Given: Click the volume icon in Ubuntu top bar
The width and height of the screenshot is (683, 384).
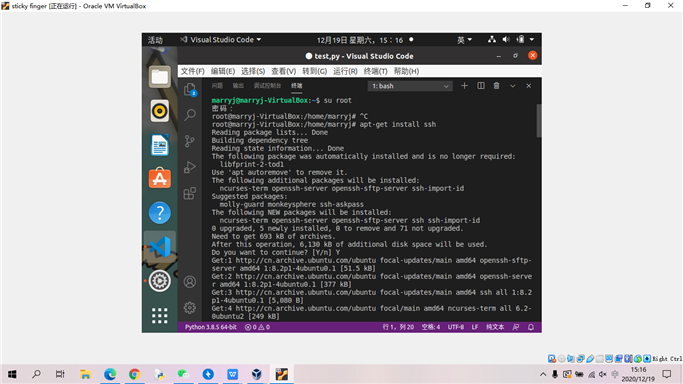Looking at the screenshot, I should pos(506,40).
